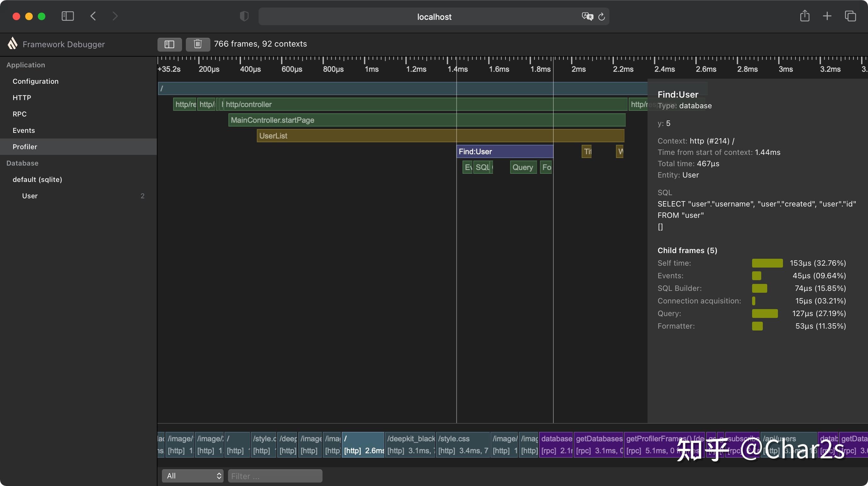The height and width of the screenshot is (486, 868).
Task: Click the Share icon in Safari toolbar
Action: pos(805,16)
